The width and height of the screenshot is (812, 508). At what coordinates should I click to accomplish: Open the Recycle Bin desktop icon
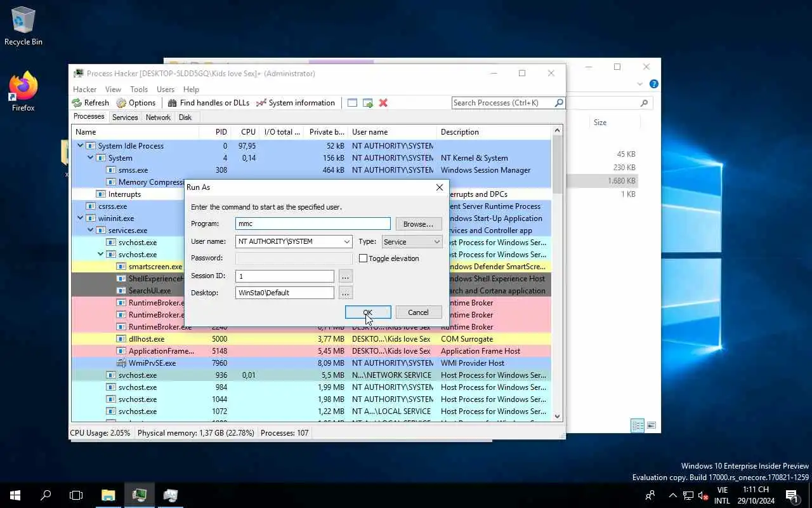(23, 27)
